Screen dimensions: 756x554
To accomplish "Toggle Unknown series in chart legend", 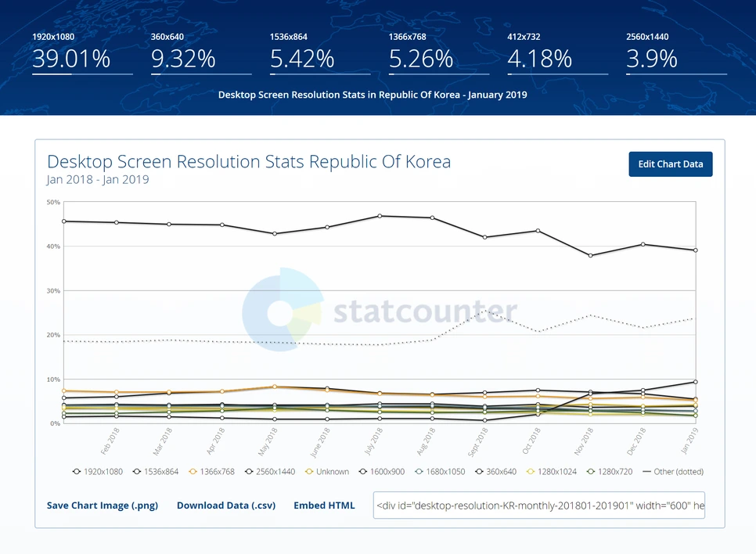I will tap(327, 472).
